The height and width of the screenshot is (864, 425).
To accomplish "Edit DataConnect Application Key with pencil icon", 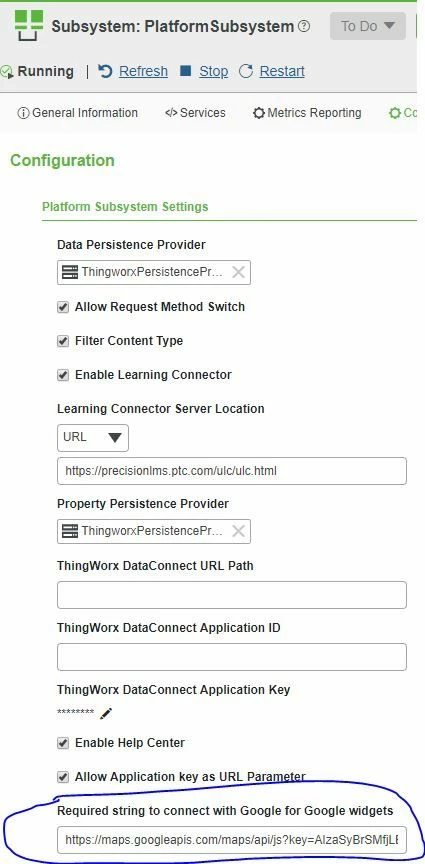I will click(x=106, y=714).
